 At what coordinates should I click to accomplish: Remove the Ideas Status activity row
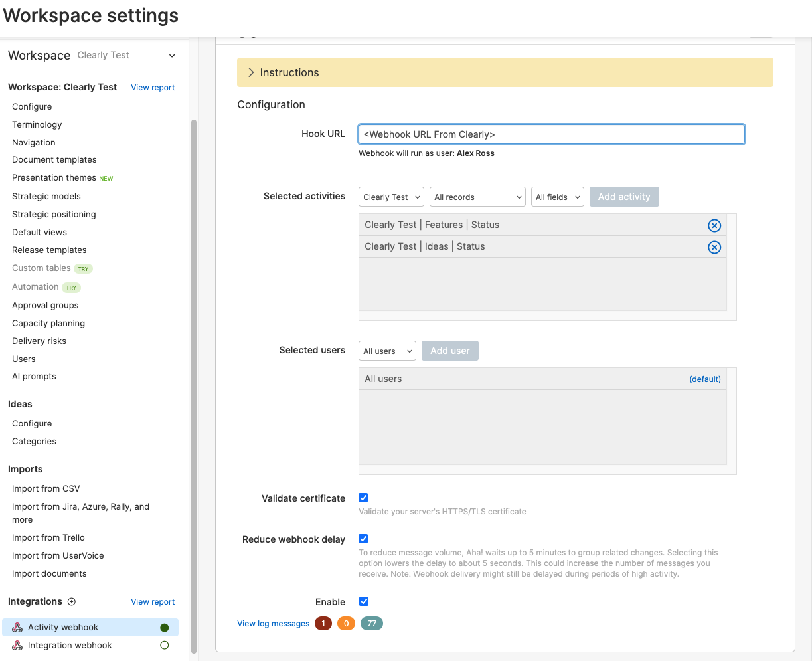[714, 247]
